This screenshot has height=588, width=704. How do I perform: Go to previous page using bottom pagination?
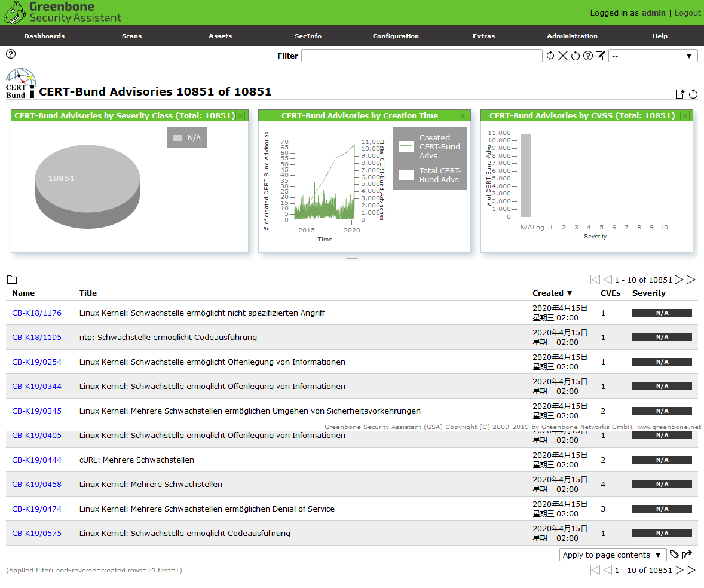point(607,570)
